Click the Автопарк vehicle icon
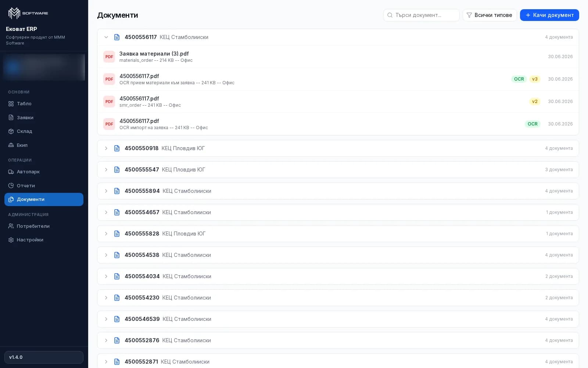This screenshot has height=368, width=588. (x=11, y=172)
